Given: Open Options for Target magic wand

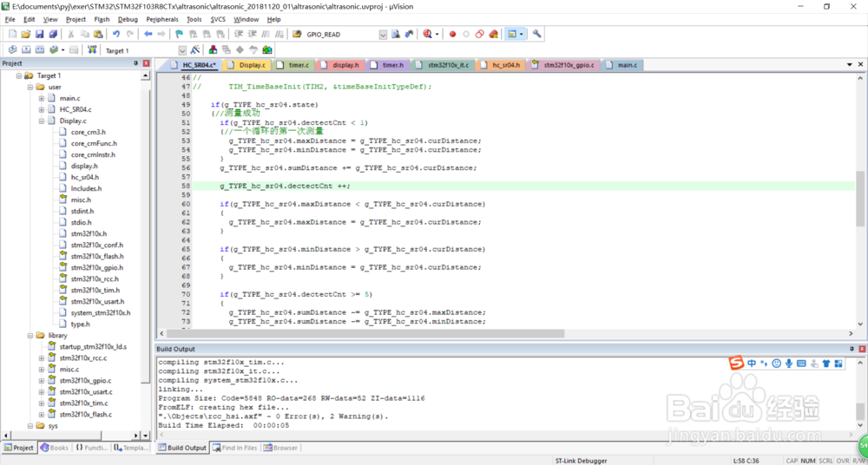Looking at the screenshot, I should click(194, 49).
